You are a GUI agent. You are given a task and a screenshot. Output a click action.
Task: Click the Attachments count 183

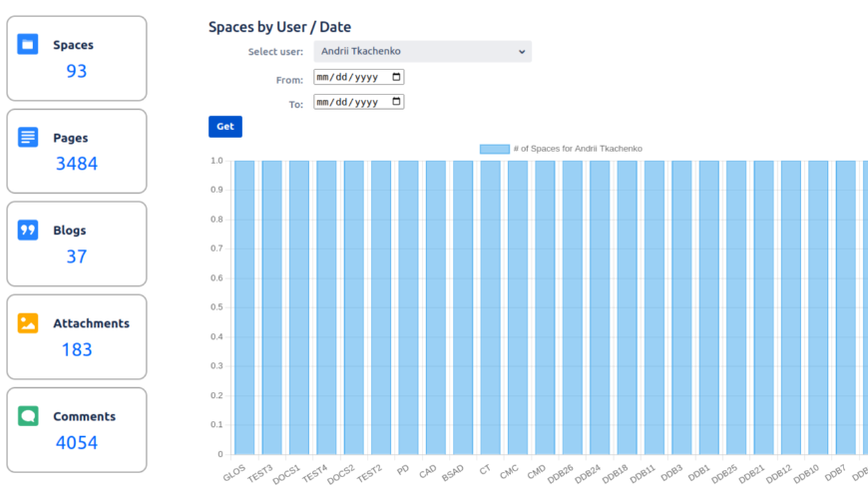click(77, 349)
